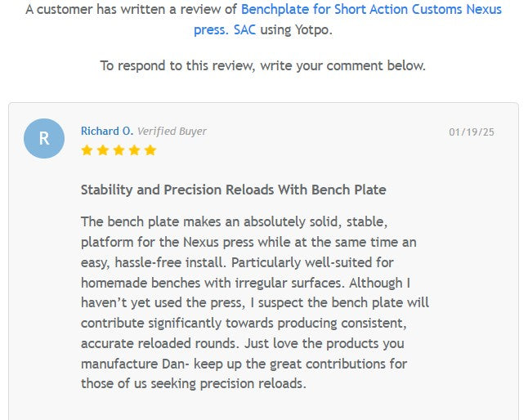Screen dimensions: 528x420
Task: Click the circular "R" reviewer avatar
Action: 44,138
